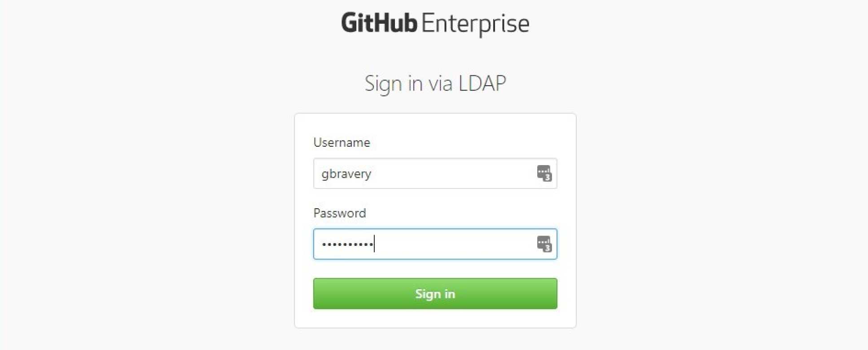Click the Sign in via LDAP heading
This screenshot has width=868, height=350.
(x=435, y=84)
